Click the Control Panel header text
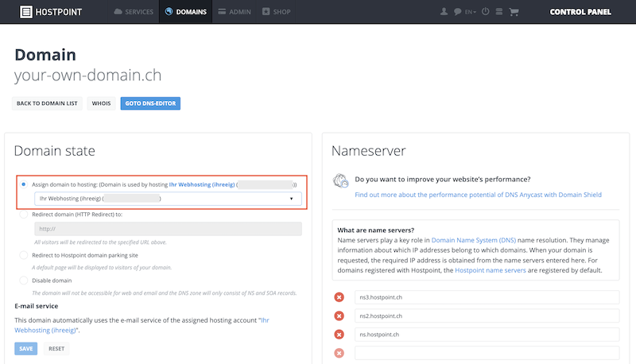Screen dimensions: 636x364 [580, 12]
